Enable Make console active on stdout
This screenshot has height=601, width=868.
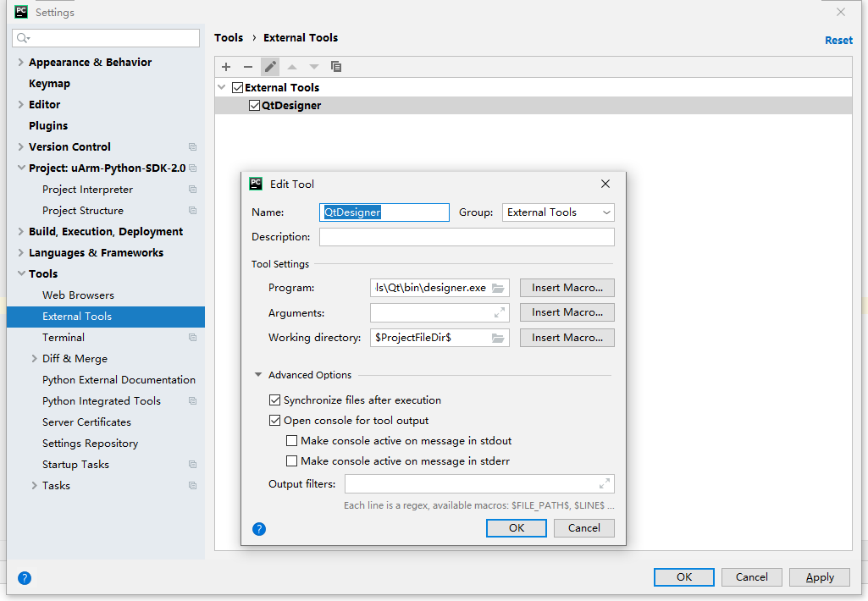pos(291,441)
